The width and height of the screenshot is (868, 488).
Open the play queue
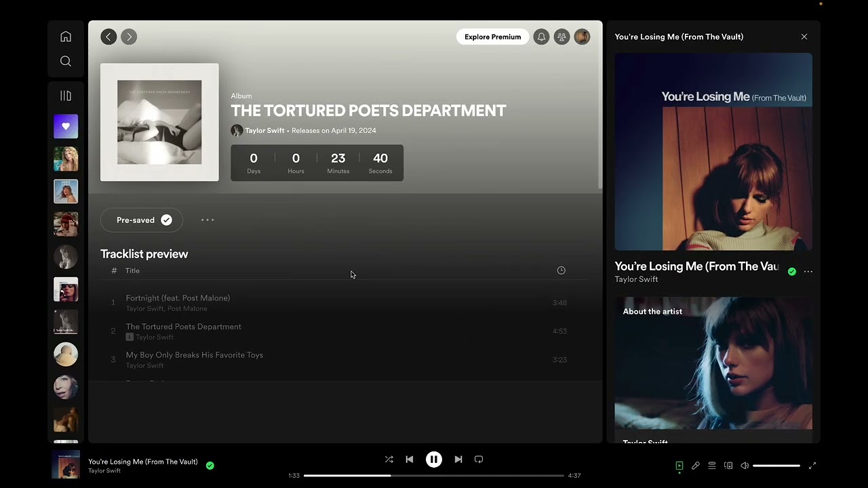712,466
